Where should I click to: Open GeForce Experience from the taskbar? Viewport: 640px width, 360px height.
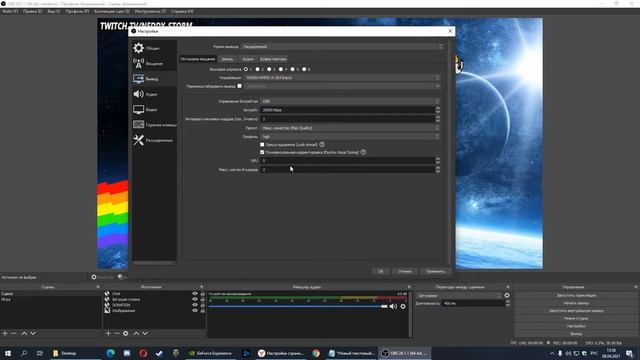point(210,353)
